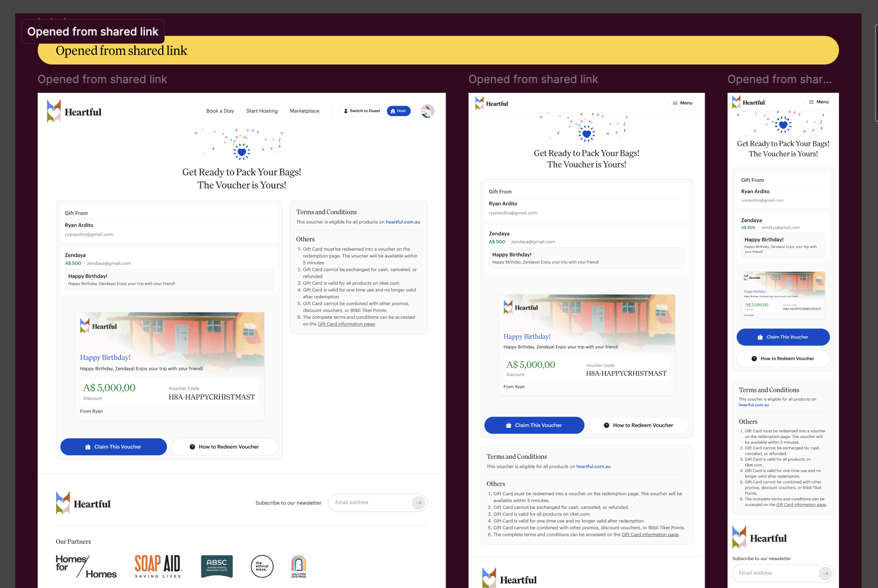Open the user avatar in desktop header
The width and height of the screenshot is (878, 588).
(427, 111)
